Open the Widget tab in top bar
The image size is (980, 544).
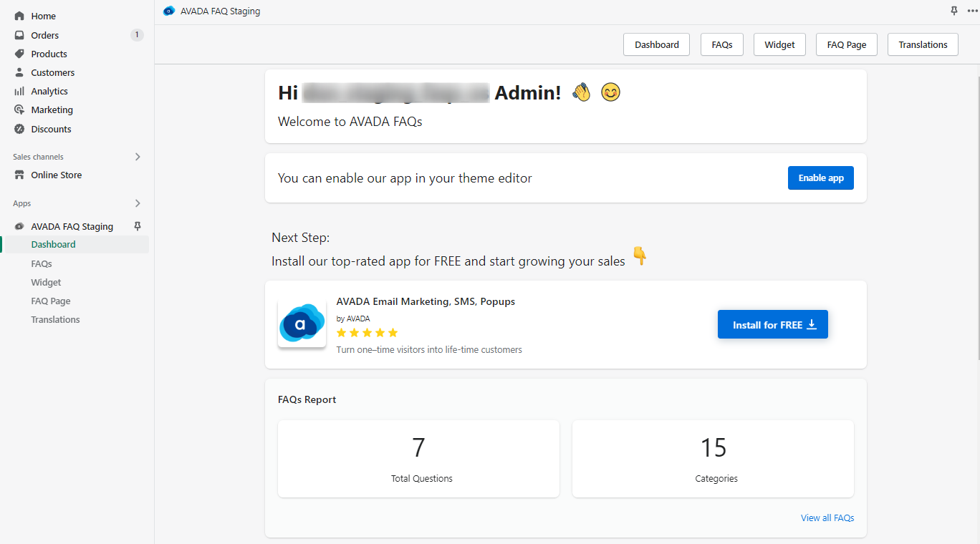pyautogui.click(x=779, y=44)
